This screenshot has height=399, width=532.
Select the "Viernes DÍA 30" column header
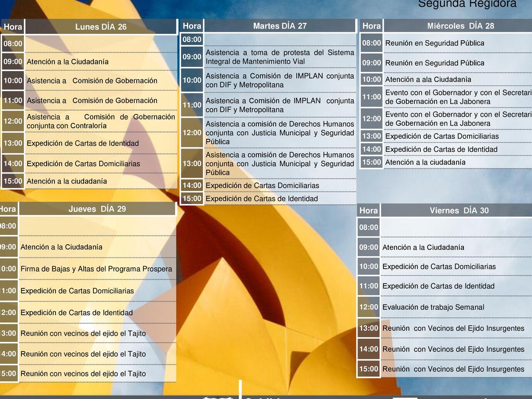(x=457, y=210)
